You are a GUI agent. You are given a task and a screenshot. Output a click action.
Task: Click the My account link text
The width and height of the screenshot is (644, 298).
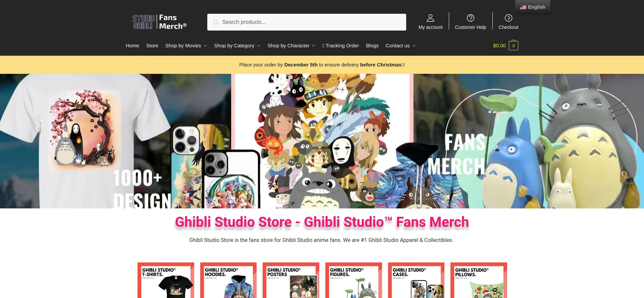430,27
